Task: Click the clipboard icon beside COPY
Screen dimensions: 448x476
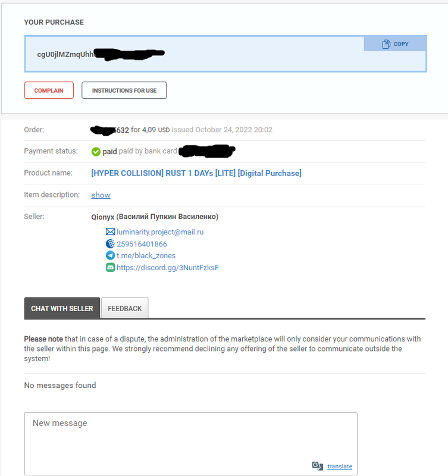Action: point(386,44)
